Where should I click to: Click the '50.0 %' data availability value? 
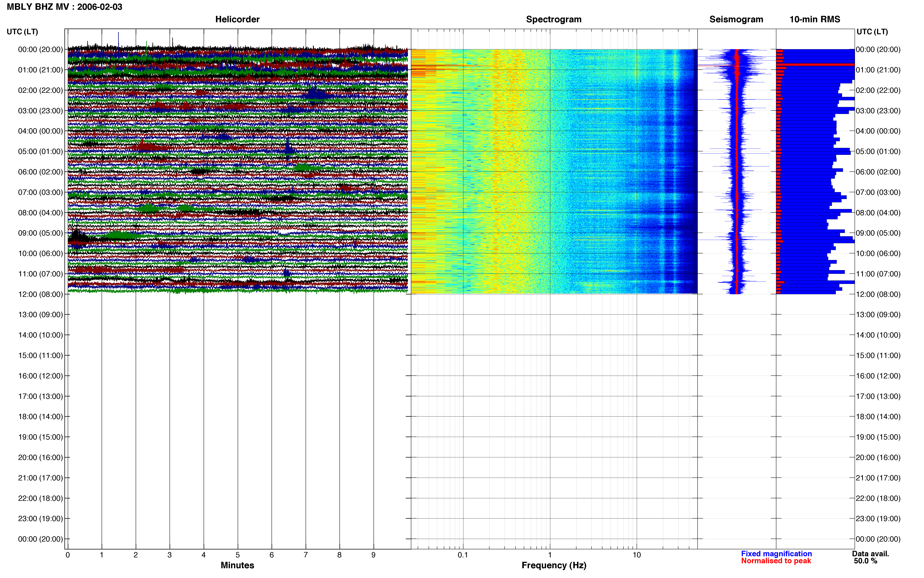point(866,561)
